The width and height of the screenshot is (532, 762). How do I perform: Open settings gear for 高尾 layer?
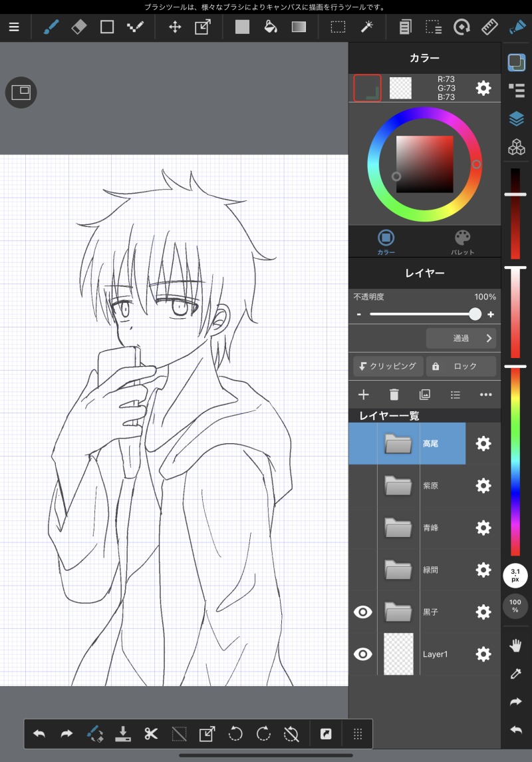click(483, 443)
